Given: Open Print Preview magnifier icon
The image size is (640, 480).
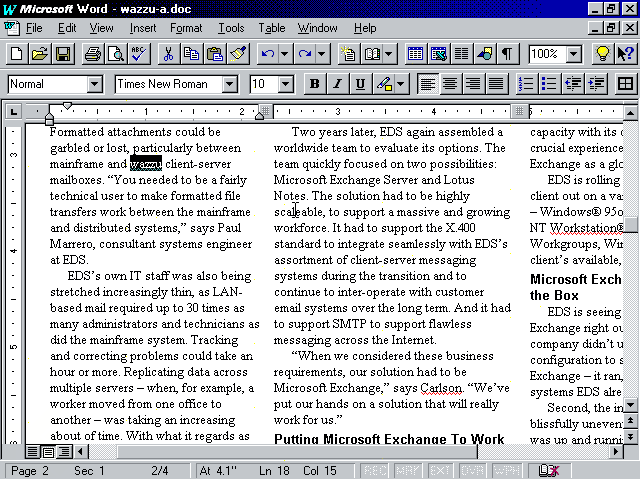Looking at the screenshot, I should 116,54.
